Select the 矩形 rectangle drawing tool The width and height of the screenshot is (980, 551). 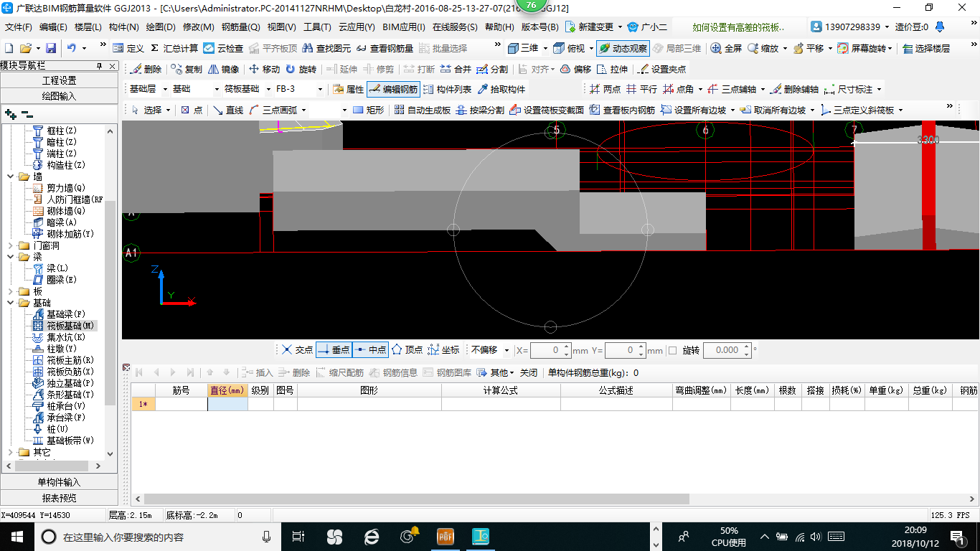369,110
